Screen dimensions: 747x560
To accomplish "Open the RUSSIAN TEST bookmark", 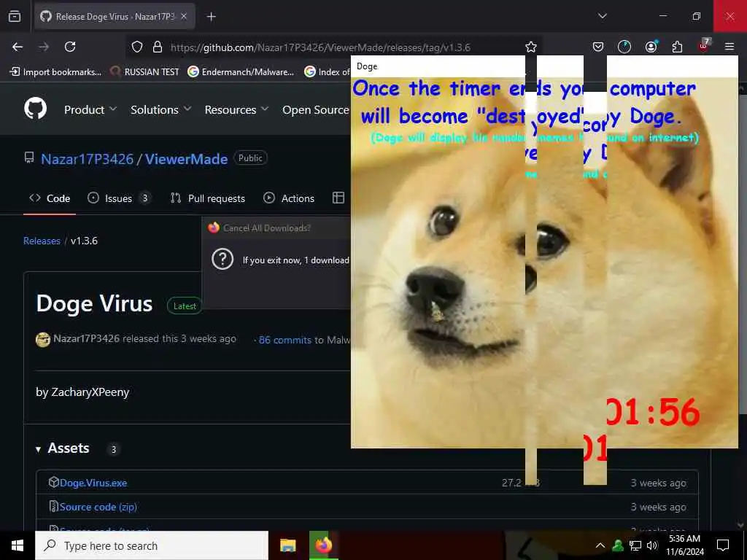I will 144,72.
